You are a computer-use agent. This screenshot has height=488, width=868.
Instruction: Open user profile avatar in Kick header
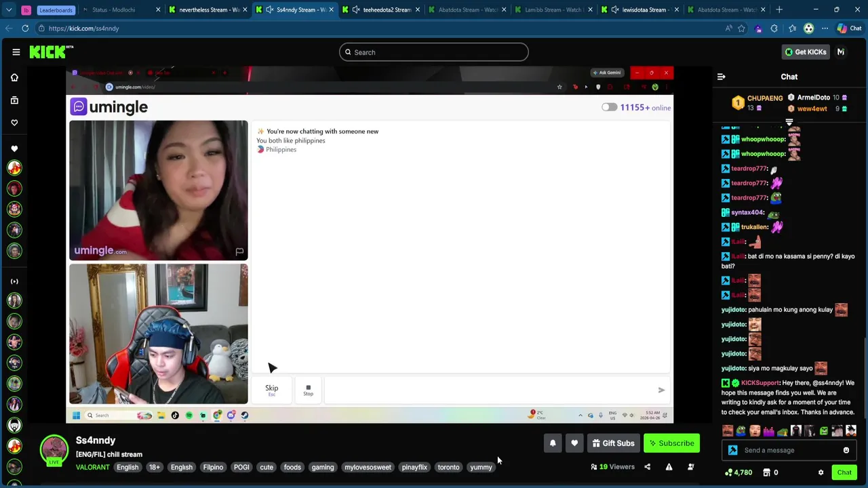(841, 52)
